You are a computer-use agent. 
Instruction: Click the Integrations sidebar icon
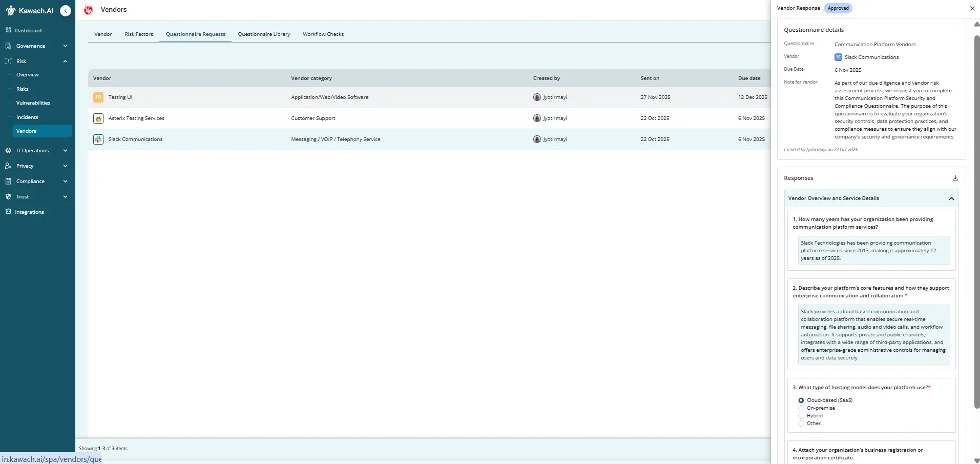point(8,212)
